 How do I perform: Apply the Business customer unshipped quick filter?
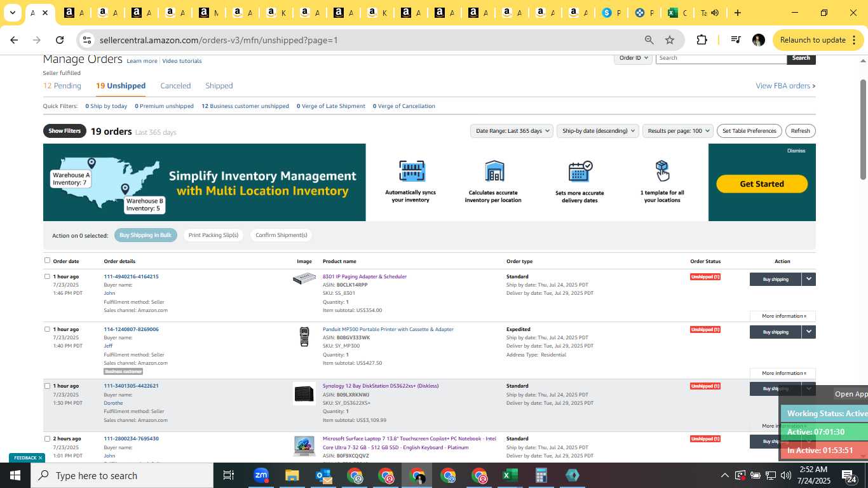[x=245, y=106]
